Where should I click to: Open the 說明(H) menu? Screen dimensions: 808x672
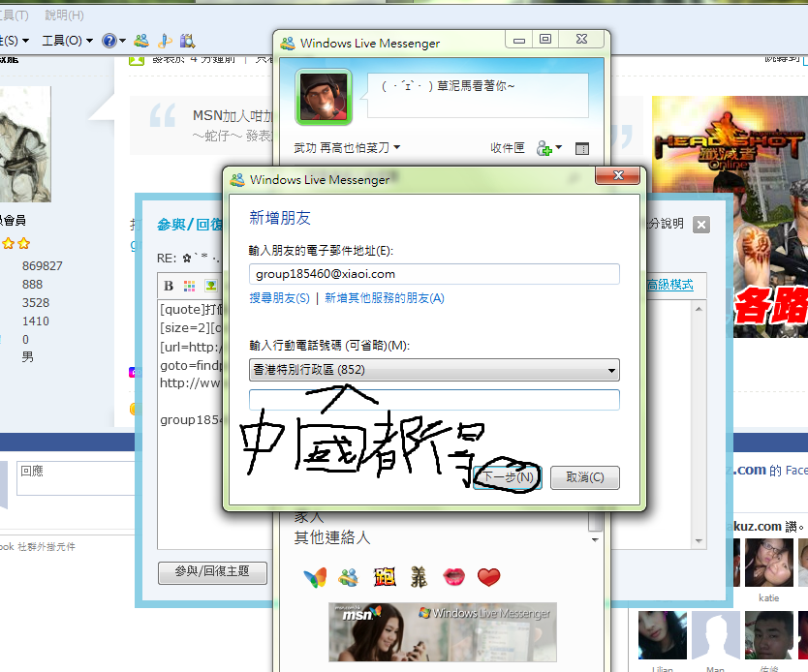[64, 15]
